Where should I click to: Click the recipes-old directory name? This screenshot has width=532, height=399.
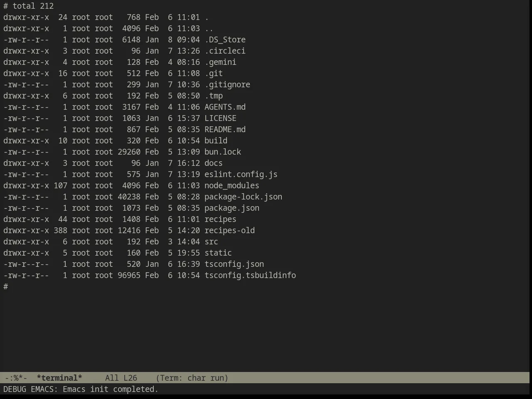(229, 230)
